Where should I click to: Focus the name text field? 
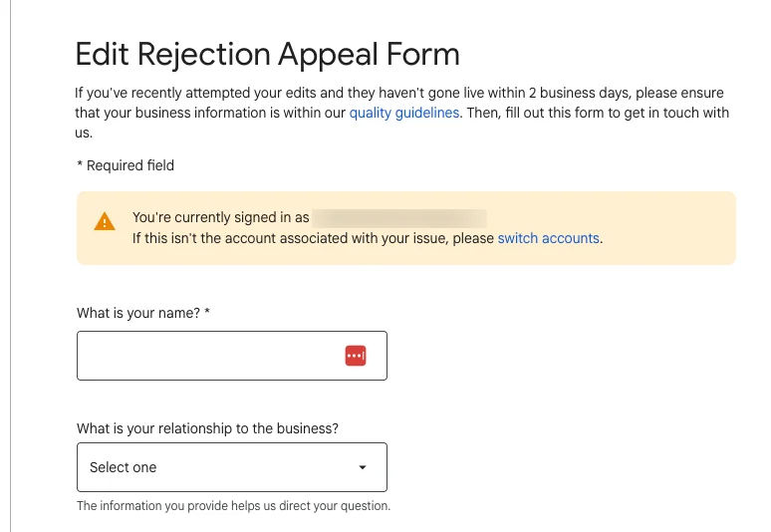click(x=209, y=356)
